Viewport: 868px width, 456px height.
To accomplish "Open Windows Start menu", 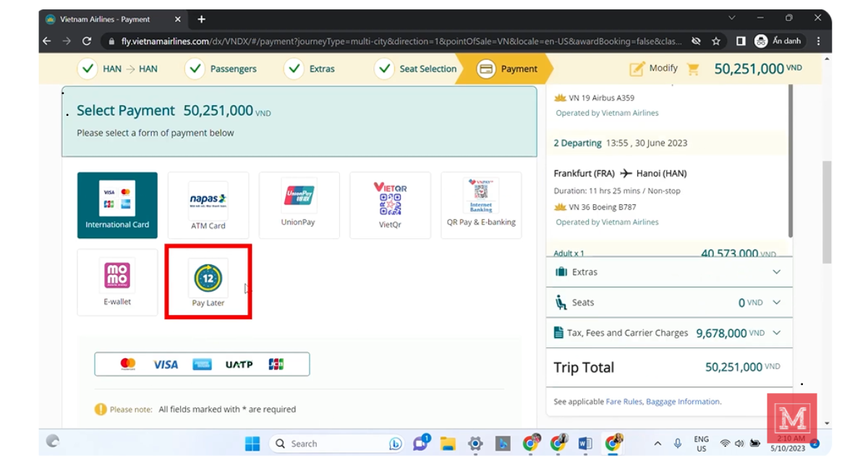I will click(x=252, y=443).
